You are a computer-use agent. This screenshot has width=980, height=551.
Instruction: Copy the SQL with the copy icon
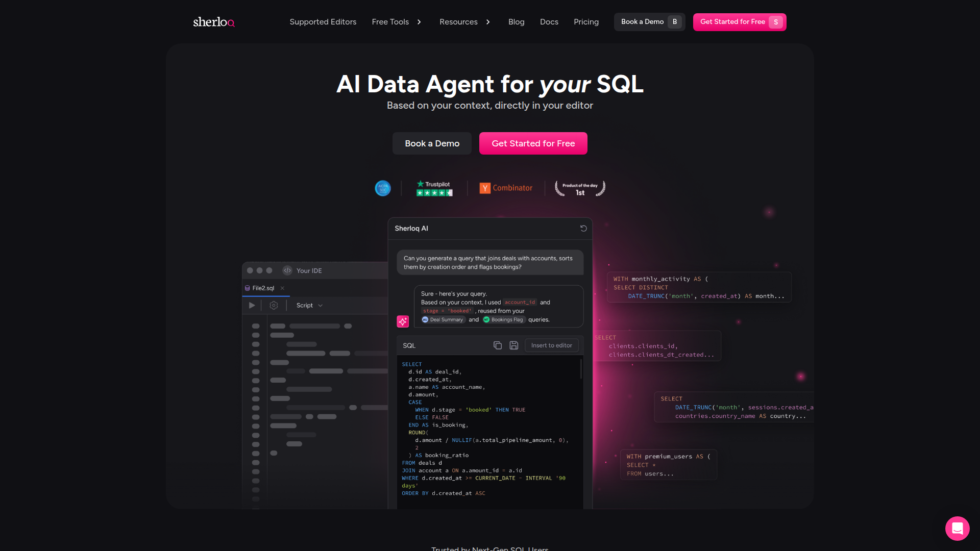(497, 345)
